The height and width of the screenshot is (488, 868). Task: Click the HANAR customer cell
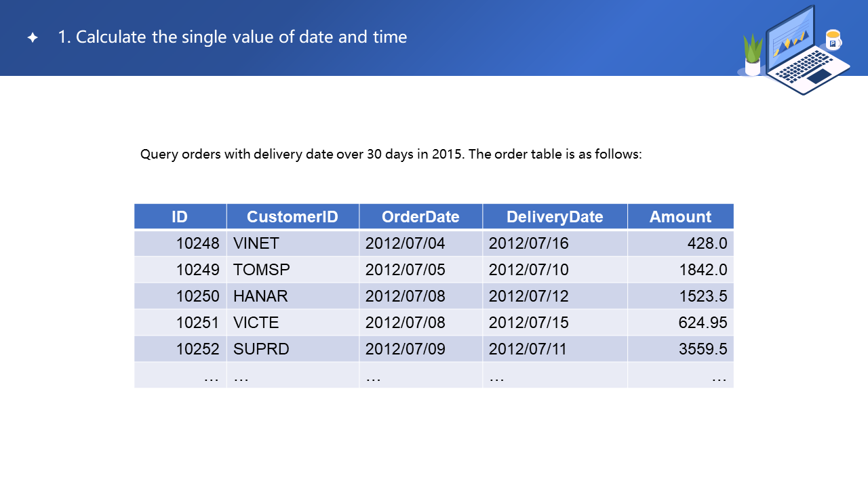coord(260,296)
